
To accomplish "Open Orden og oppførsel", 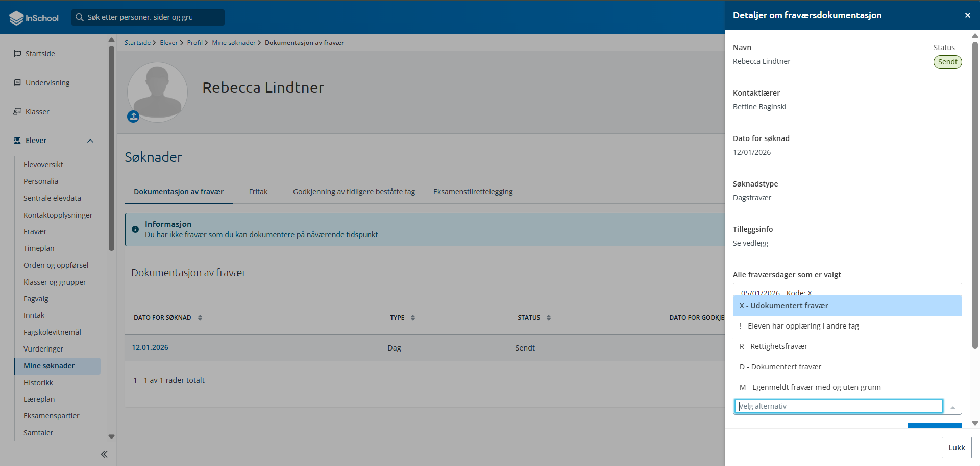I will pos(56,265).
